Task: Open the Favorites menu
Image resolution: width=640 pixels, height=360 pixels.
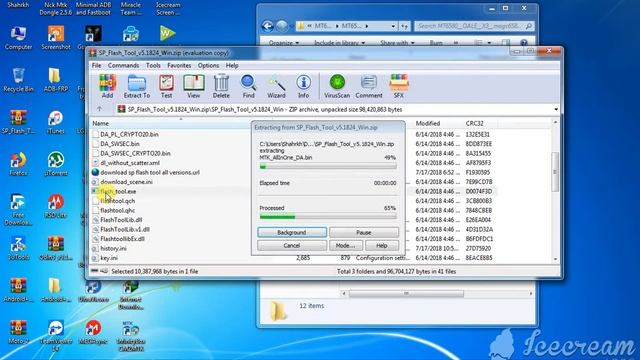Action: 179,65
